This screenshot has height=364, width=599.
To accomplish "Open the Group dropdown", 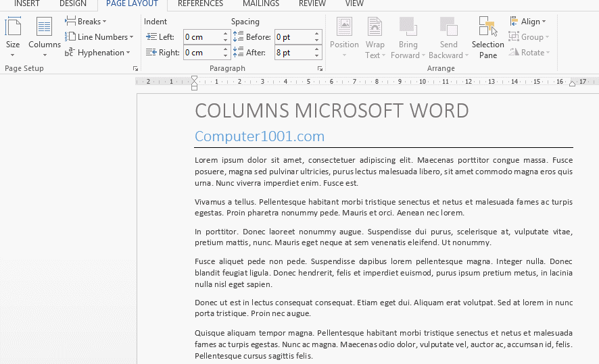I will coord(529,37).
